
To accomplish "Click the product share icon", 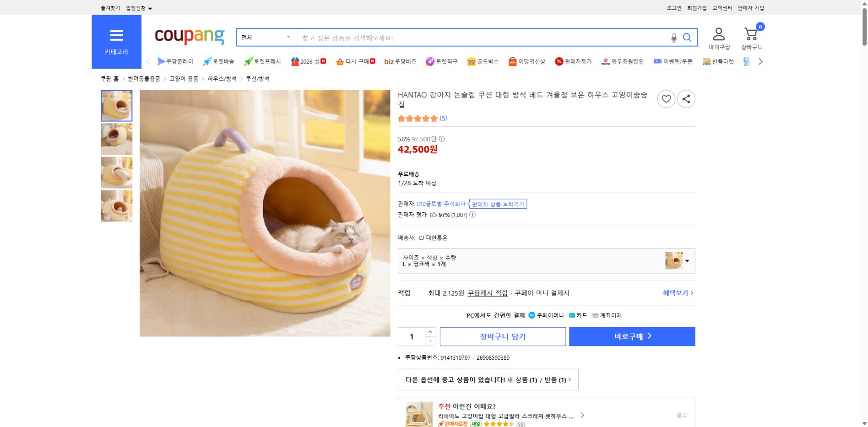I will [x=686, y=99].
